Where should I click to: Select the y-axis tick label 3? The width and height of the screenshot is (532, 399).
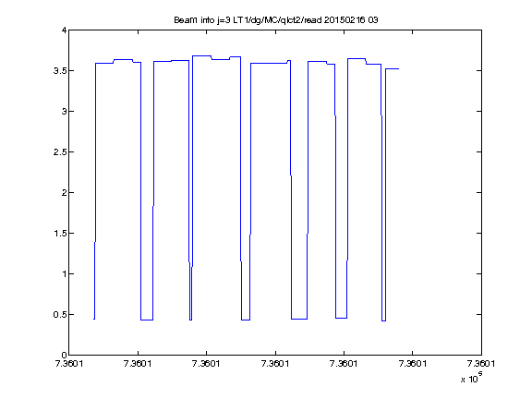[x=64, y=111]
